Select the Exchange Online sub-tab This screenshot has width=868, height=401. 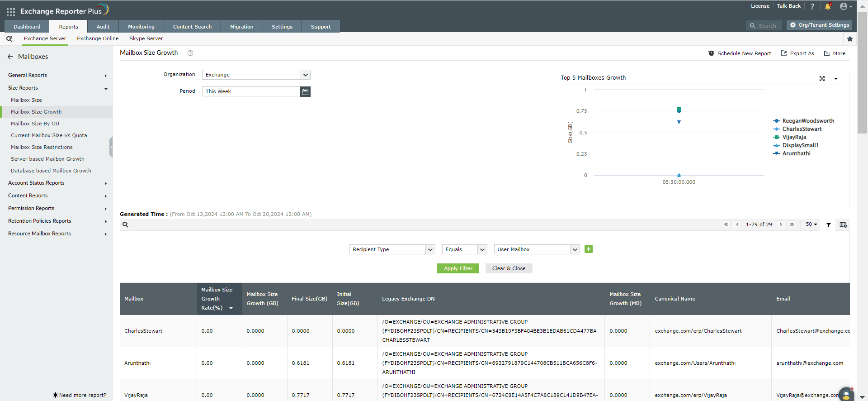98,38
